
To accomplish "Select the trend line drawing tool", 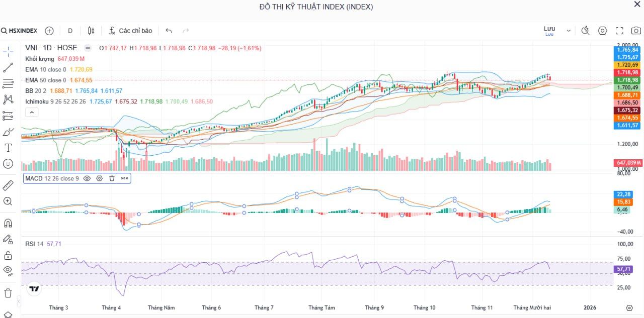I will tap(8, 68).
